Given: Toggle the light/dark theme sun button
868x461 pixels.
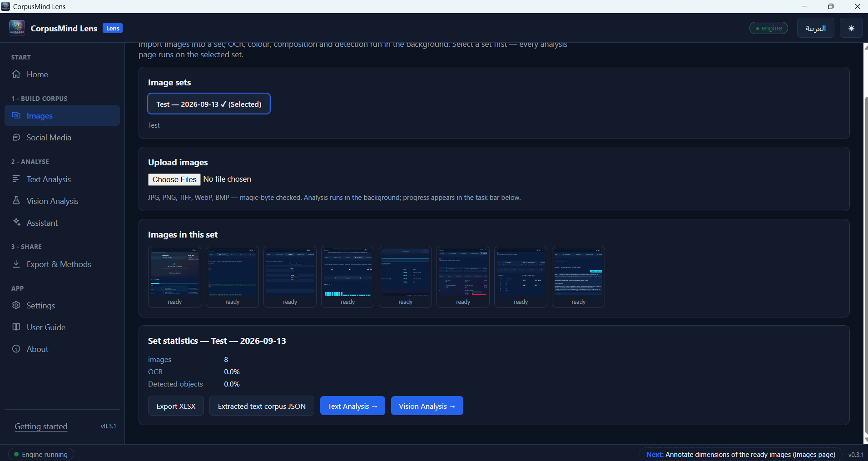Looking at the screenshot, I should pos(851,28).
